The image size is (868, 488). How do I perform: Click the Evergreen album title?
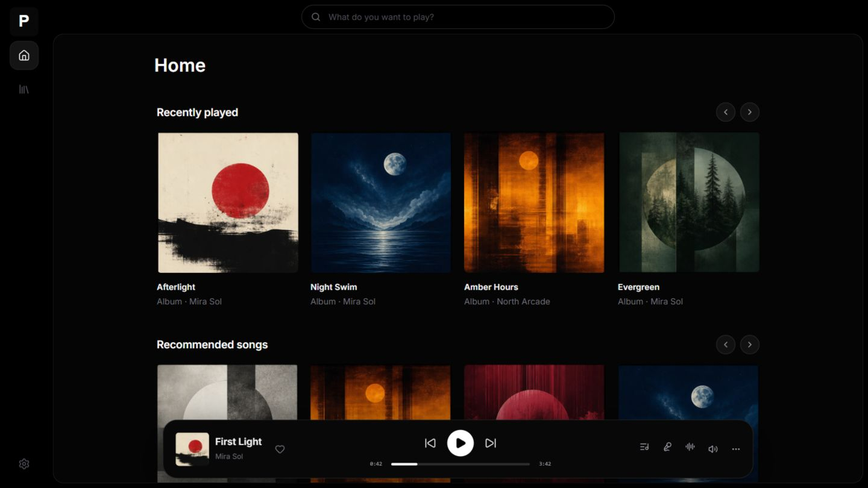638,287
